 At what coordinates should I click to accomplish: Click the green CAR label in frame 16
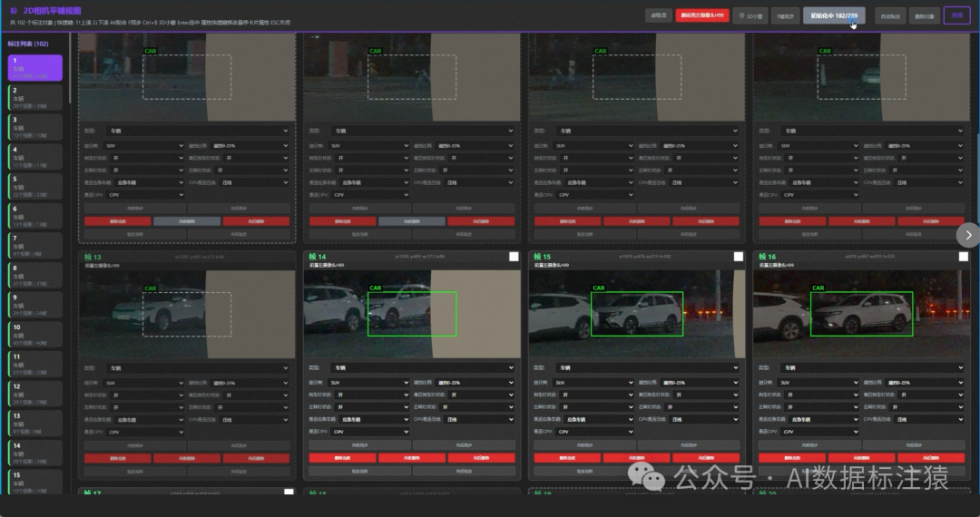pyautogui.click(x=818, y=288)
